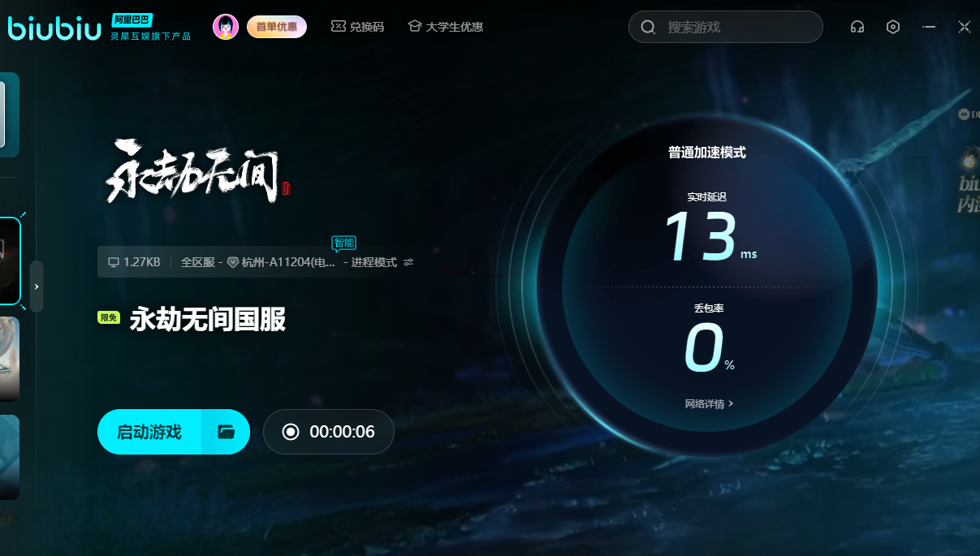Click the folder icon beside 启动游戏

(x=226, y=432)
